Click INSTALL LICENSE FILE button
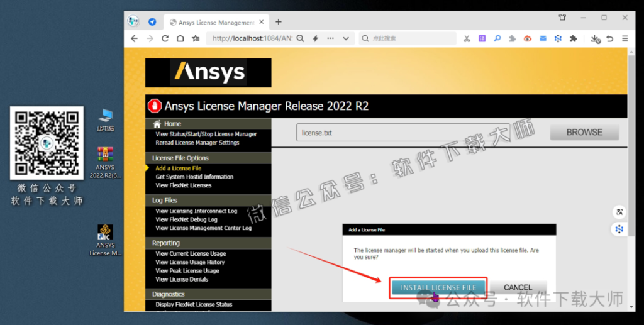The width and height of the screenshot is (644, 325). (438, 288)
